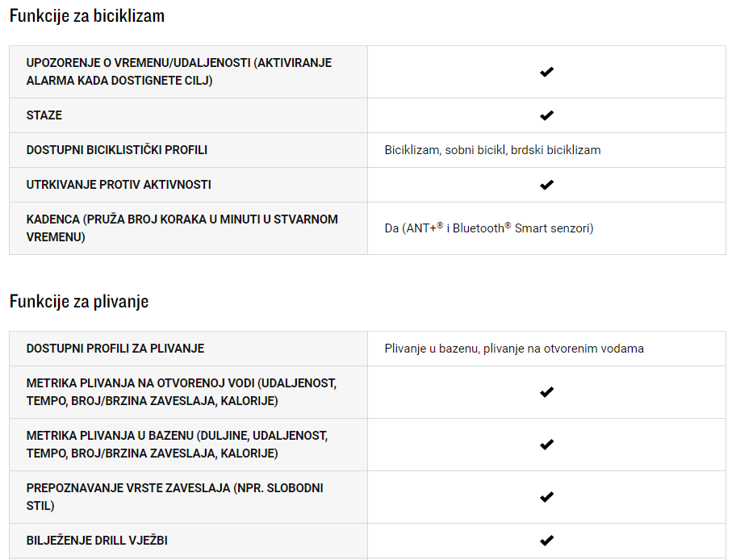736x560 pixels.
Task: Click Utrkivanje protiv aktivnosti label
Action: pos(119,185)
